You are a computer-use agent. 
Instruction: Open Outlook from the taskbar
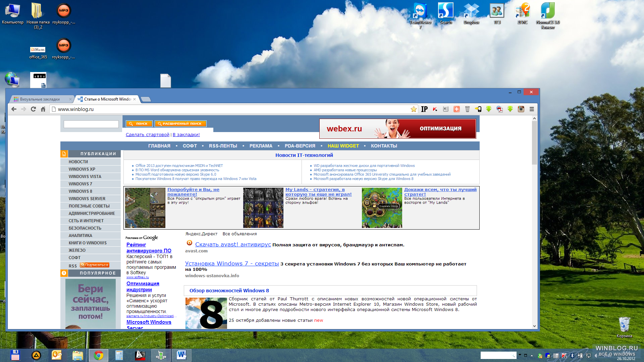[57, 355]
